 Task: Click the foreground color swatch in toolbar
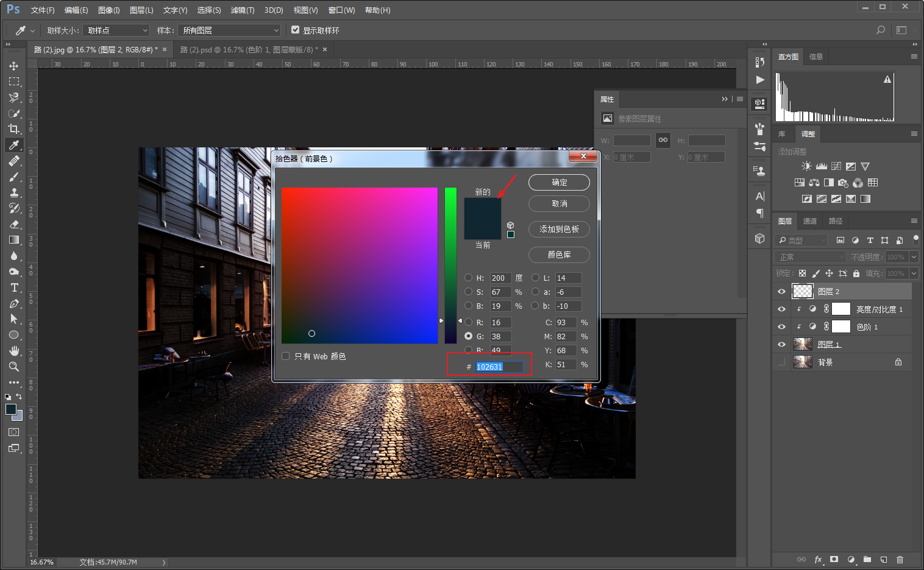coord(10,409)
